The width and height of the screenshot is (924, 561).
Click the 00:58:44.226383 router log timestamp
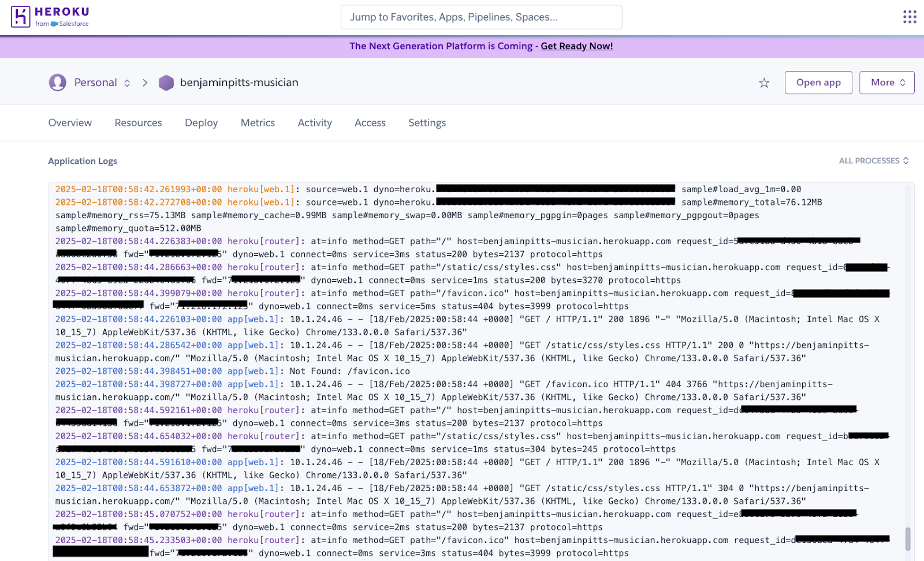tap(139, 241)
